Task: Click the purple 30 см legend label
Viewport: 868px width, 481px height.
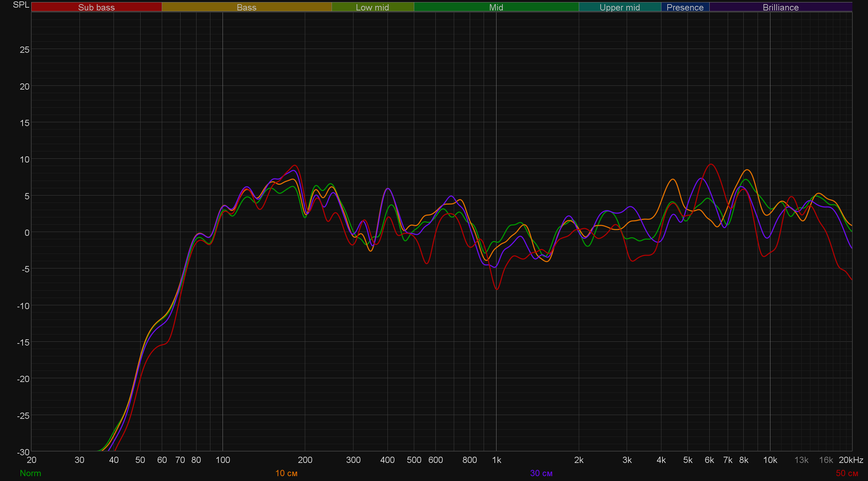Action: tap(541, 473)
